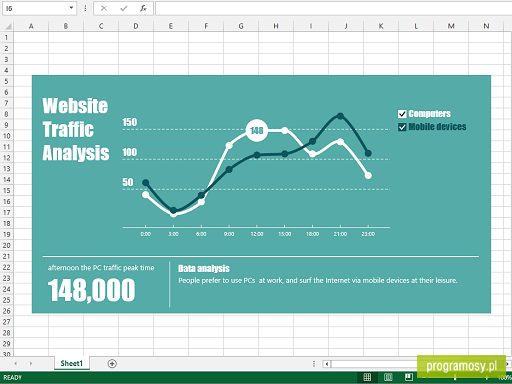Click the READY status indicator
Screen dimensions: 512x384
point(12,377)
